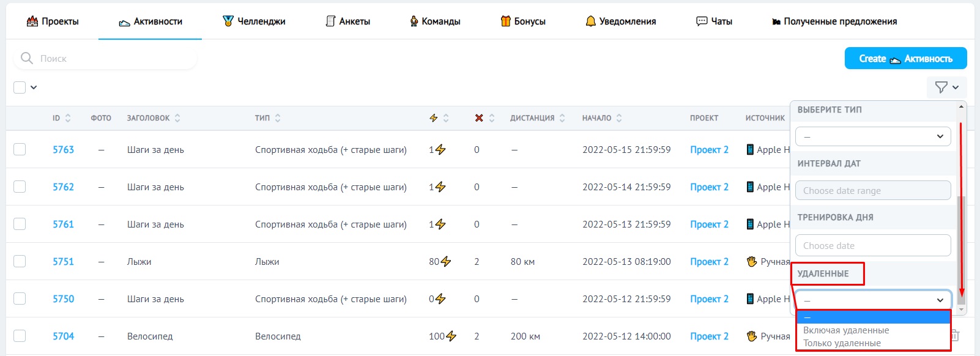Open activity 5704 link
Image resolution: width=980 pixels, height=356 pixels.
63,336
